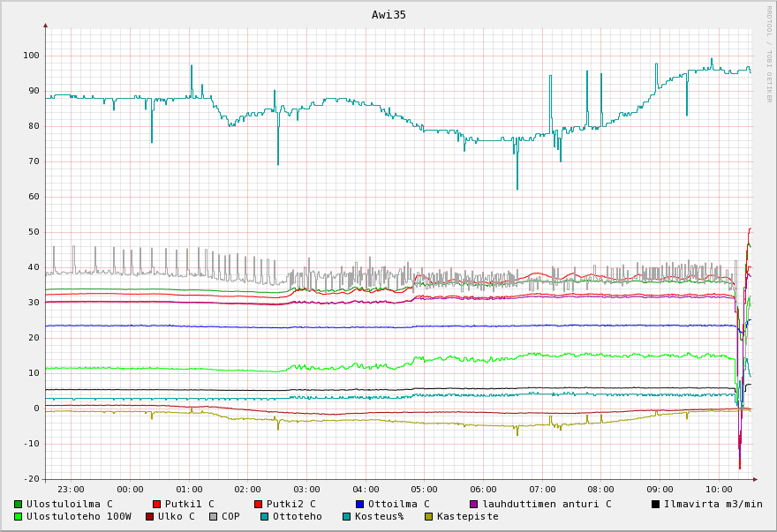Click the 100 value on the y-axis

click(x=31, y=56)
